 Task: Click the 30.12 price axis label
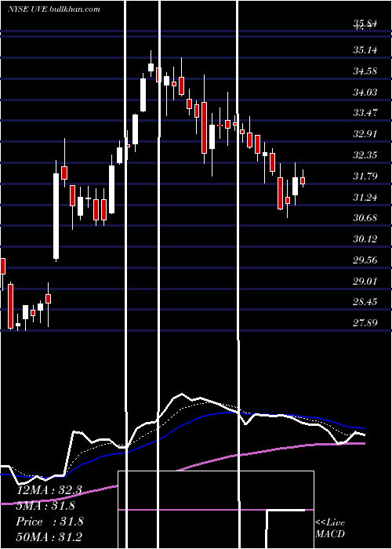(x=365, y=238)
